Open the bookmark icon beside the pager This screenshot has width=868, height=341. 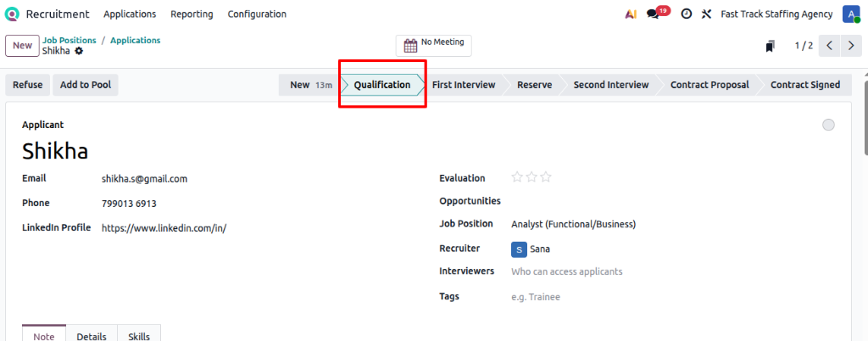(x=770, y=46)
